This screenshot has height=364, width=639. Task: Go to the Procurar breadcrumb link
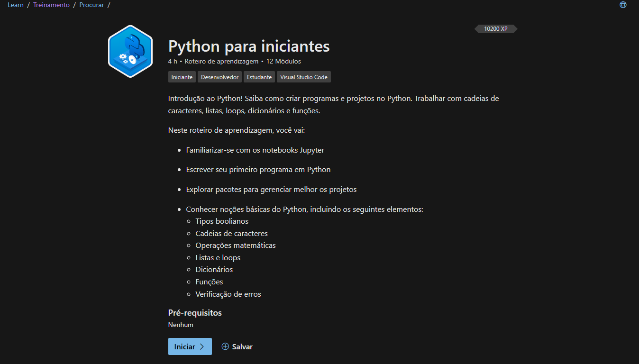[91, 5]
